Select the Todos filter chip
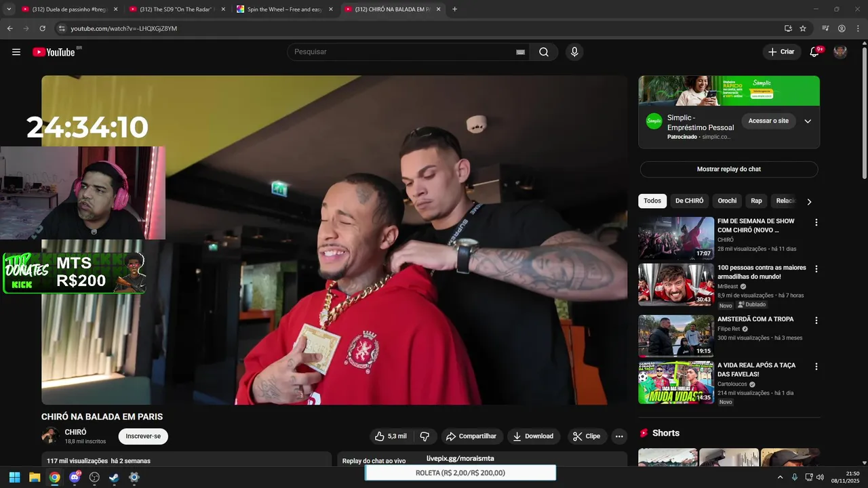Image resolution: width=868 pixels, height=488 pixels. [x=652, y=201]
